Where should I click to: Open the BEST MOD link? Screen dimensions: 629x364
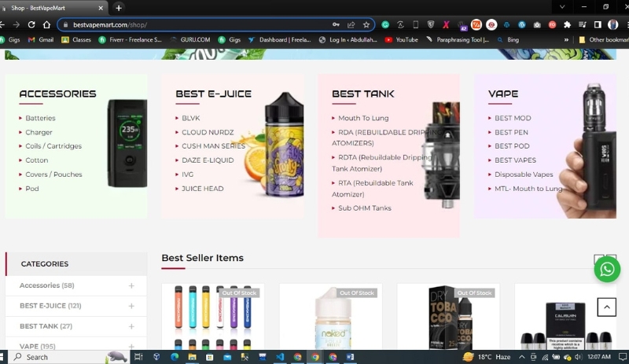click(513, 118)
